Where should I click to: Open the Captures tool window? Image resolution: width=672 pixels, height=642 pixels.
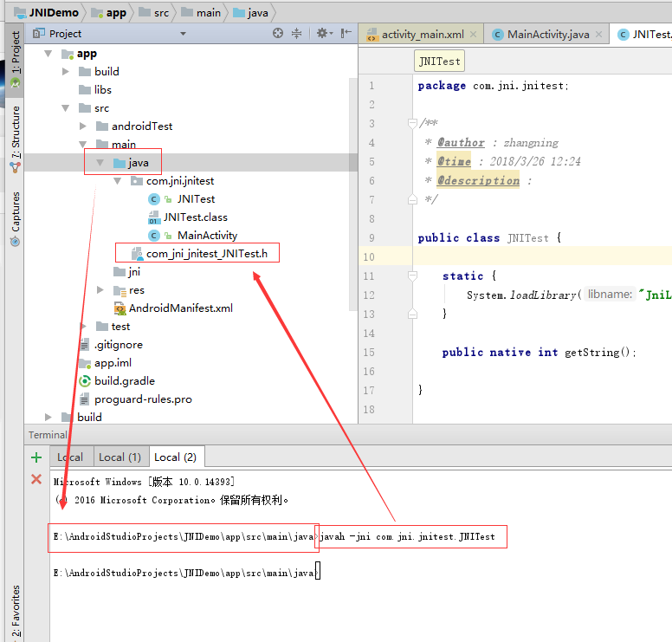pos(16,218)
